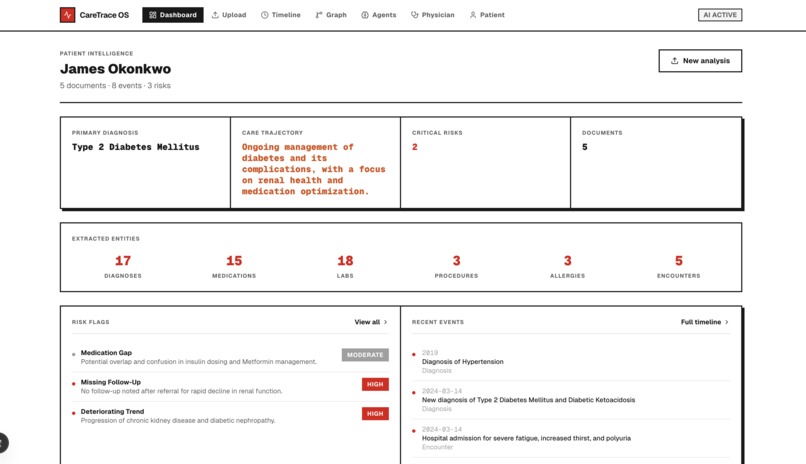
Task: Open the Full timeline link
Action: [x=705, y=322]
